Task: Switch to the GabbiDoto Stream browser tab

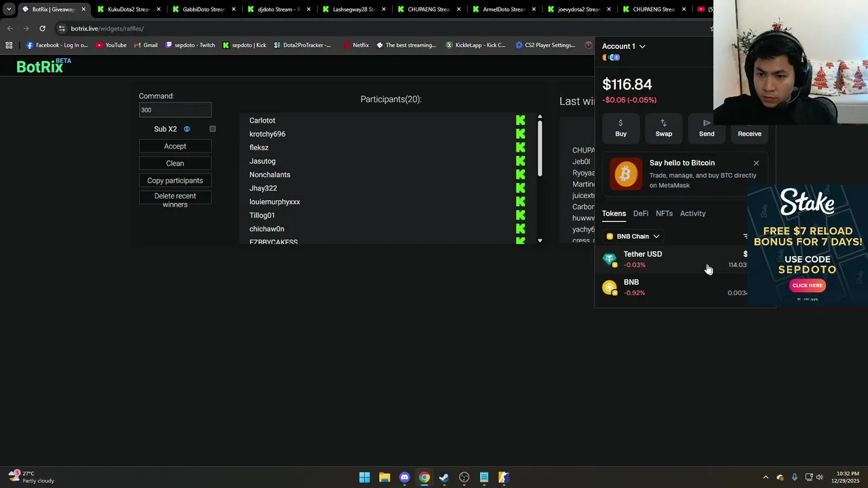Action: tap(202, 9)
